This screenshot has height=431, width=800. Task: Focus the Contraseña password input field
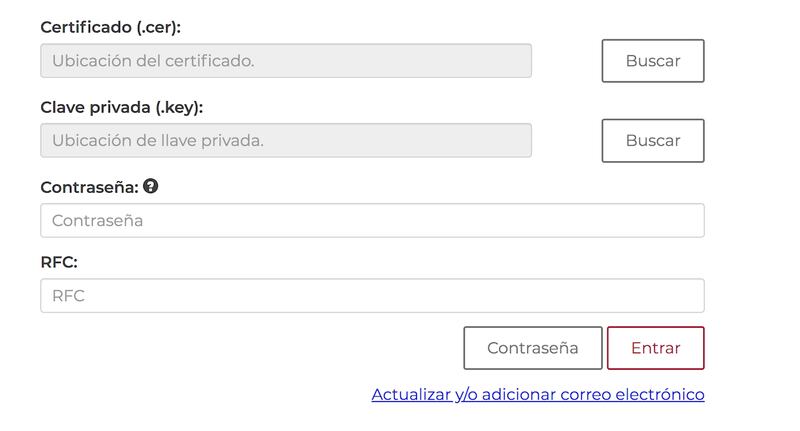pos(372,221)
